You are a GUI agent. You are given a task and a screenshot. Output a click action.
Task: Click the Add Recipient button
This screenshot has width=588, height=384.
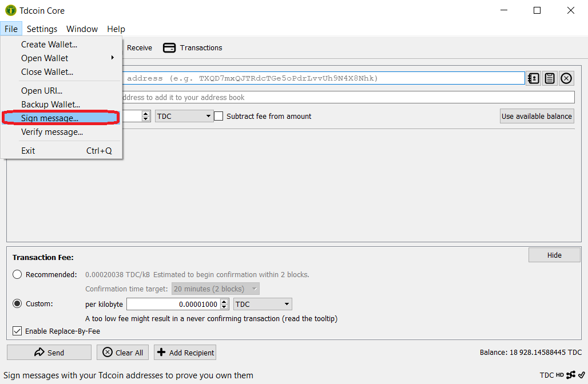[185, 353]
